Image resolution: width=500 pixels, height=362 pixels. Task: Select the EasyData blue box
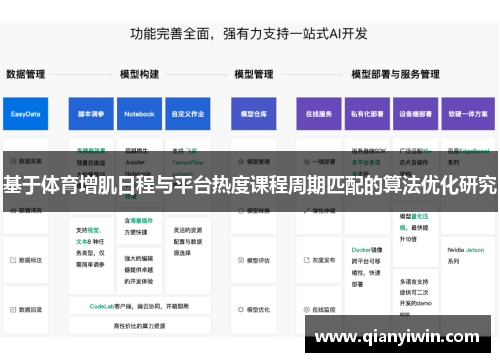[x=26, y=114]
